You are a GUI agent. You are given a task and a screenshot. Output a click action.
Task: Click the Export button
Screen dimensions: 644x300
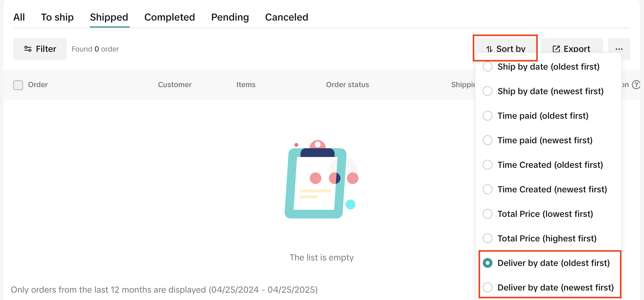[572, 48]
